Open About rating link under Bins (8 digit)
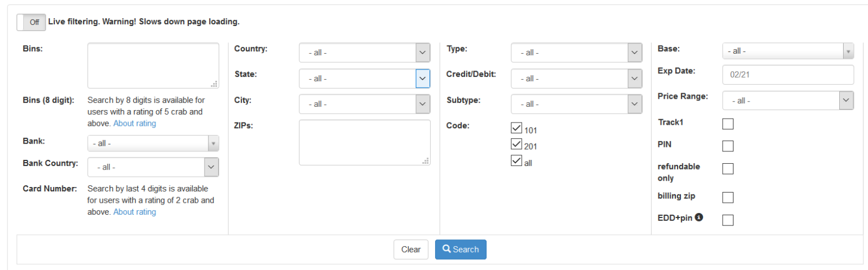Screen dimensions: 868x270 (134, 123)
